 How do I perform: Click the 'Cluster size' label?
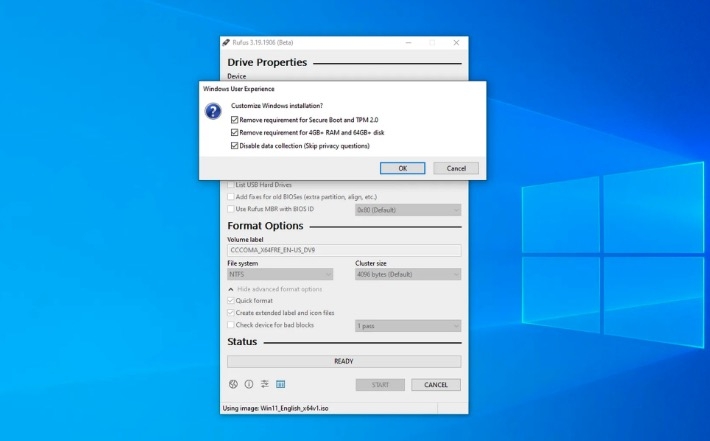(371, 264)
